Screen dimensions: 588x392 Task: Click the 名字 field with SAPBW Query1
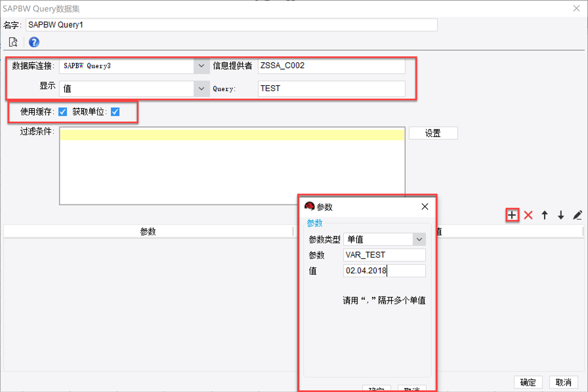tap(231, 25)
